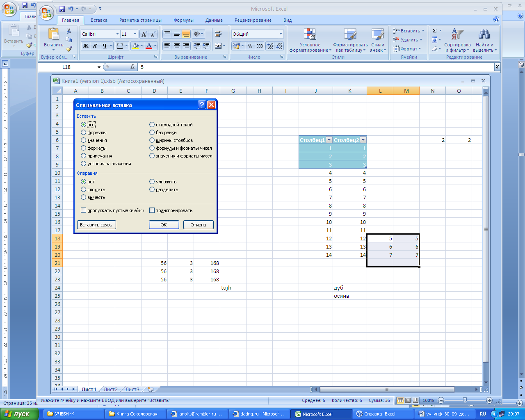This screenshot has height=420, width=525.
Task: Click OK in Специальная вставка dialog
Action: pyautogui.click(x=164, y=225)
